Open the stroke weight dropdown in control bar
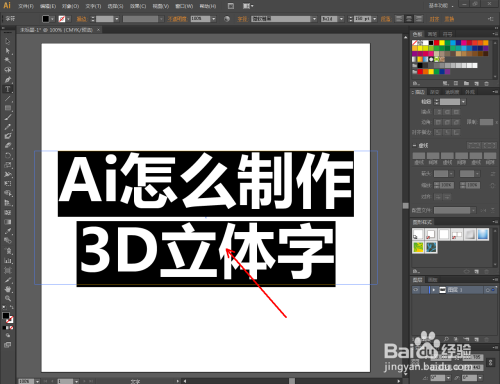Image resolution: width=500 pixels, height=384 pixels. pyautogui.click(x=117, y=19)
